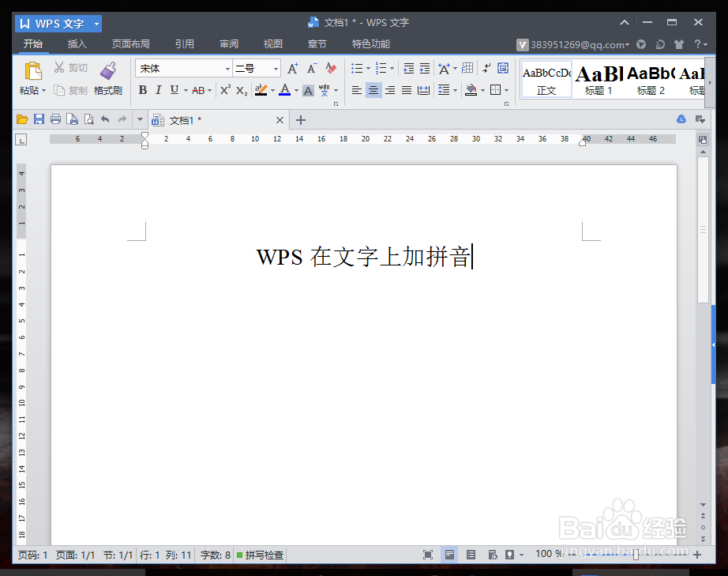Click the distributed alignment icon
Viewport: 728px width, 576px height.
tap(423, 90)
